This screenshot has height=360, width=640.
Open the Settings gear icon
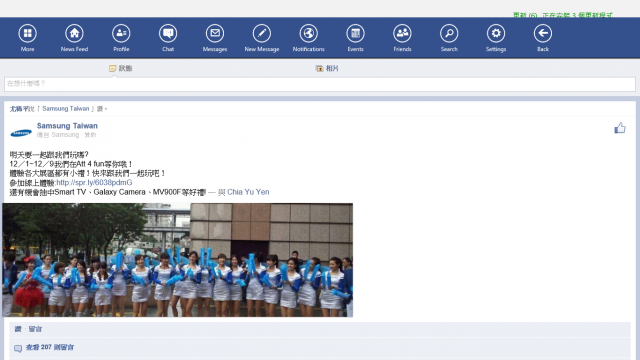(x=496, y=33)
